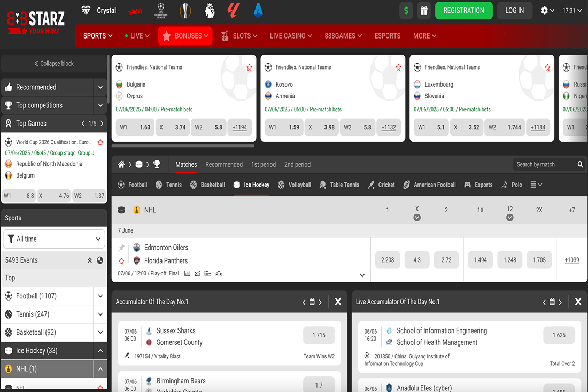588x392 pixels.
Task: Open the All time filter dropdown
Action: pos(55,239)
